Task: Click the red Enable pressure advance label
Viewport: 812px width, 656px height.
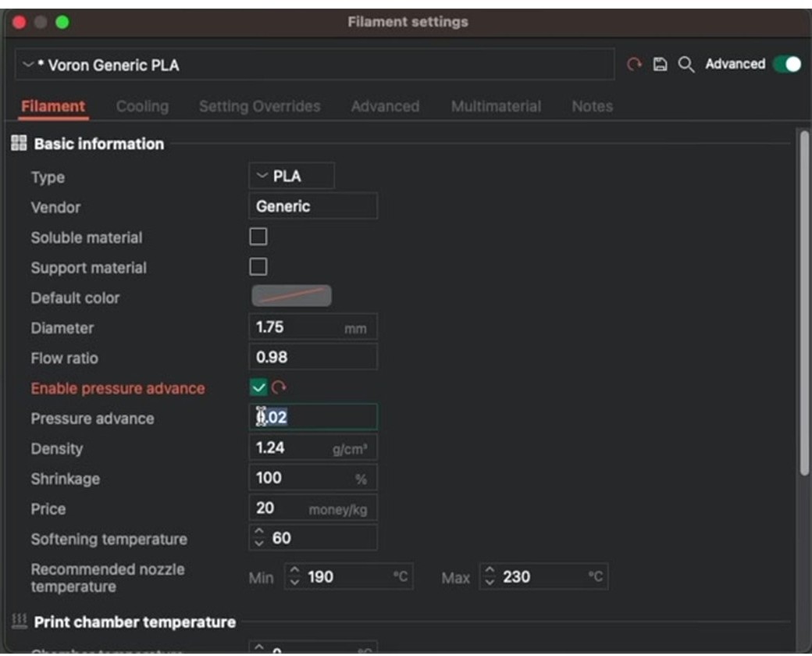Action: coord(118,388)
